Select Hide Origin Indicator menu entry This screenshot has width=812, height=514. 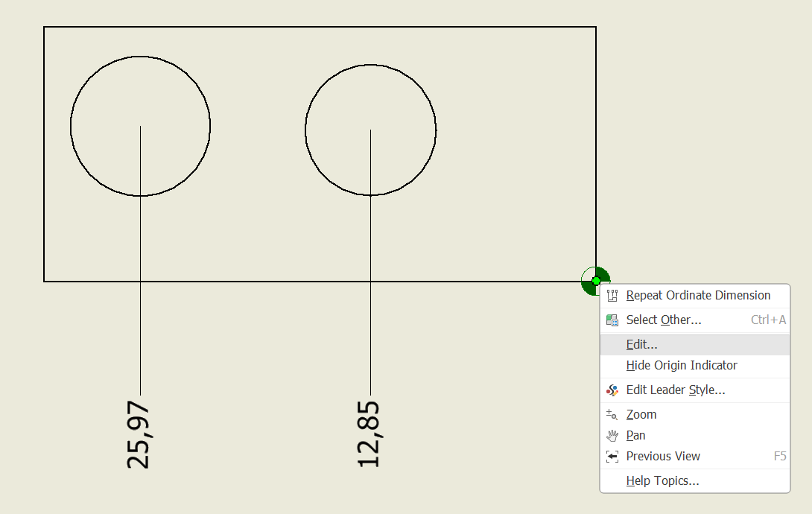coord(681,366)
